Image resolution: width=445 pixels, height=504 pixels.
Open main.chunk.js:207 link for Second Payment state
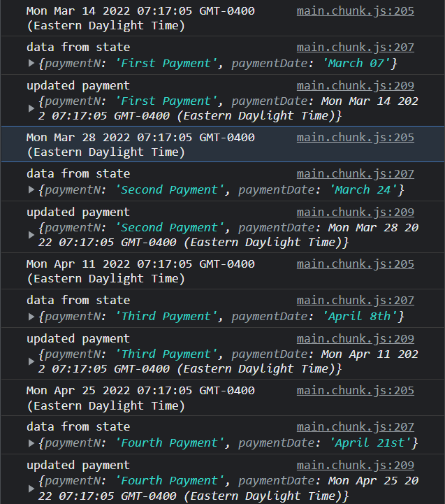coord(355,174)
